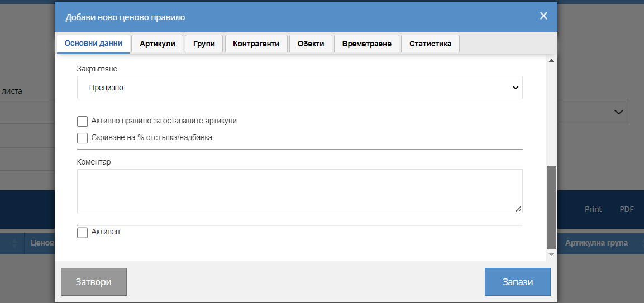The image size is (644, 303).
Task: Click inside the Коментар text area
Action: tap(300, 191)
